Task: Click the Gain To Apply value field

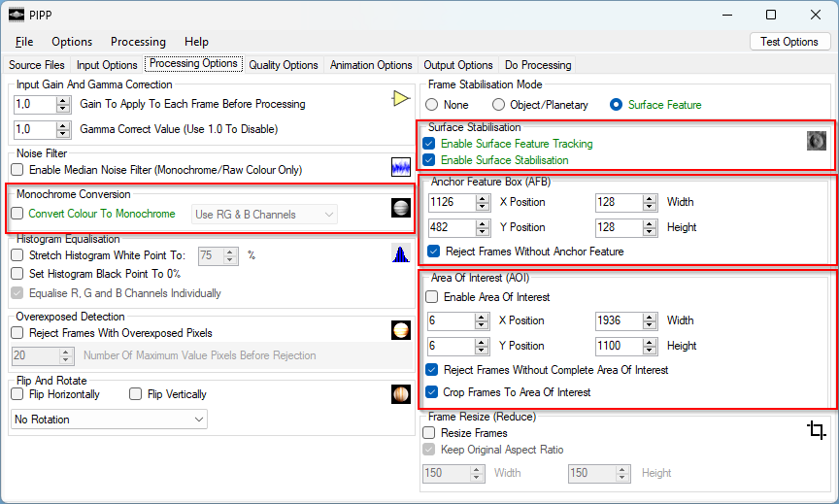Action: (35, 104)
